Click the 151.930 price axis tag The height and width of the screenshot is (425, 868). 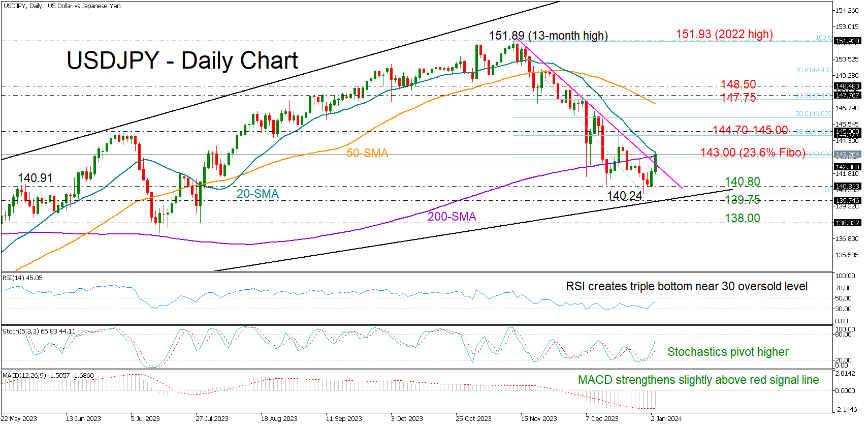(847, 41)
